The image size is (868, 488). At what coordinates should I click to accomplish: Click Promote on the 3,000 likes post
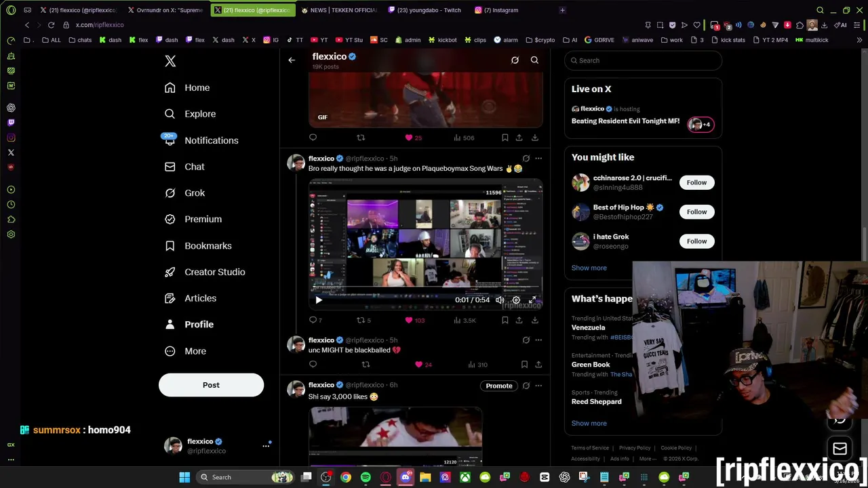coord(499,386)
